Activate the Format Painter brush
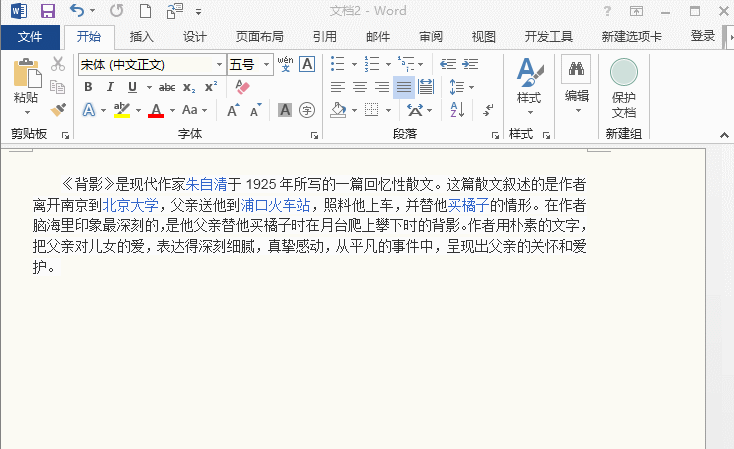The height and width of the screenshot is (449, 734). [x=58, y=110]
